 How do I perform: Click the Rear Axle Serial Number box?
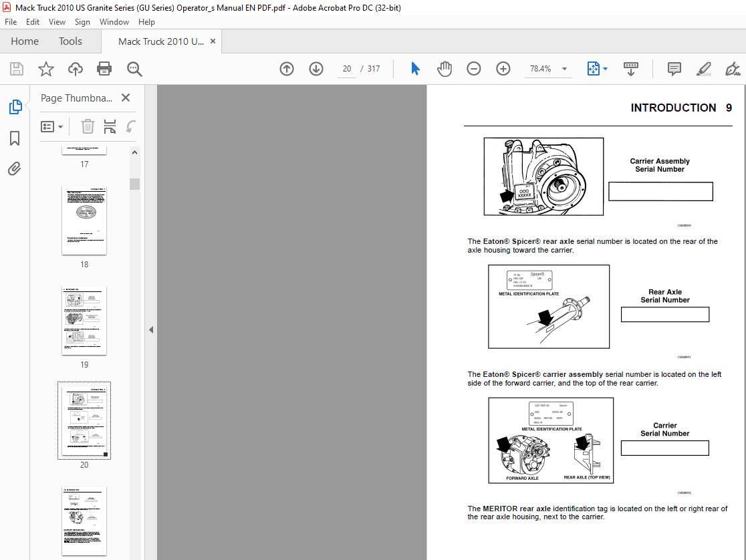click(x=664, y=315)
